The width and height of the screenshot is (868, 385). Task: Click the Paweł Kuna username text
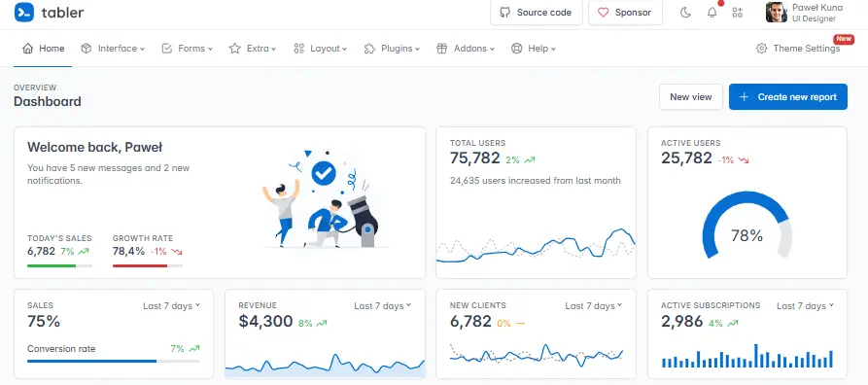pos(817,8)
